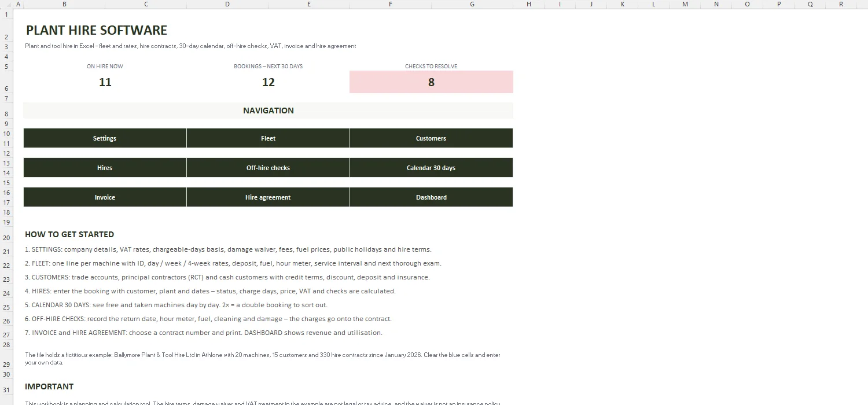Select step 6 OFF-HIRE CHECKS line
Image resolution: width=868 pixels, height=405 pixels.
[208, 319]
